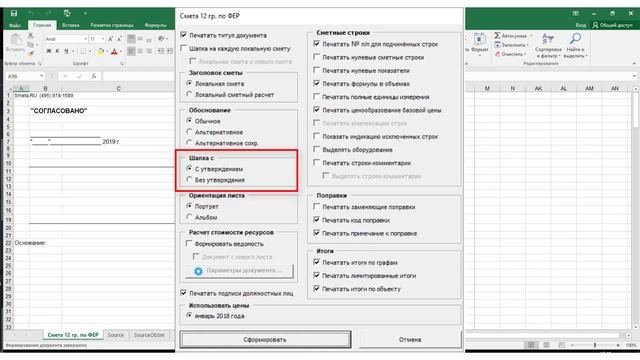Open the Source sheet tab
The width and height of the screenshot is (640, 360).
coord(116,335)
